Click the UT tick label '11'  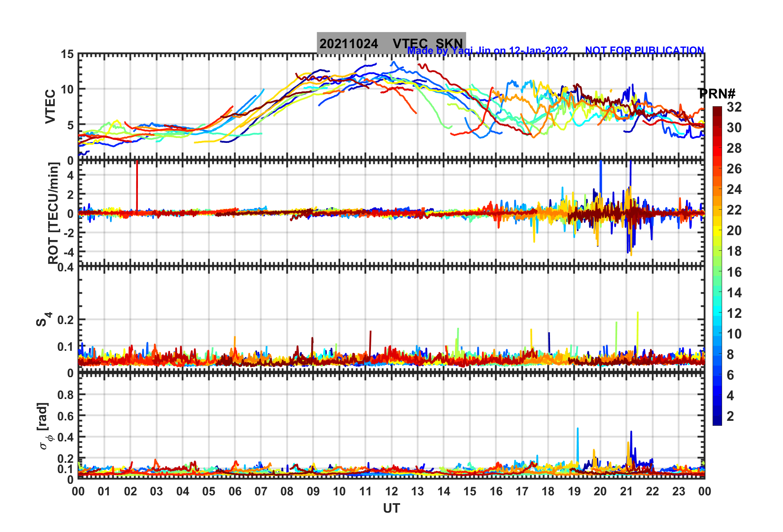click(366, 491)
